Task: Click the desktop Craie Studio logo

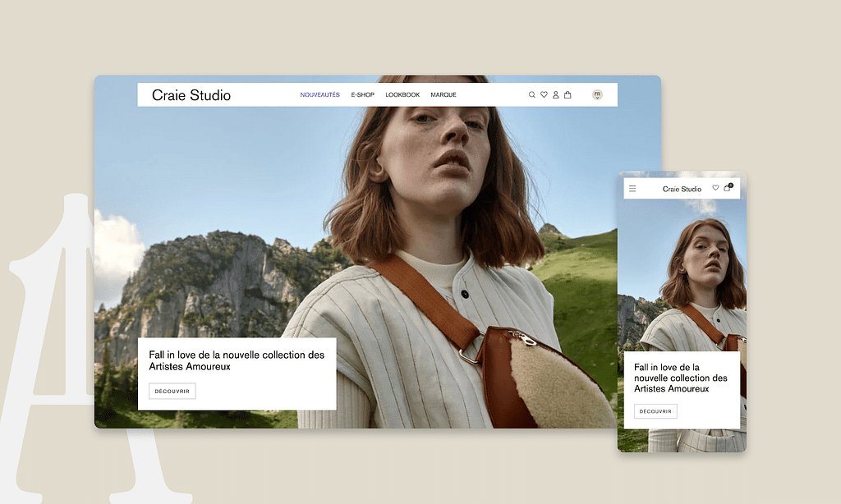Action: click(191, 95)
